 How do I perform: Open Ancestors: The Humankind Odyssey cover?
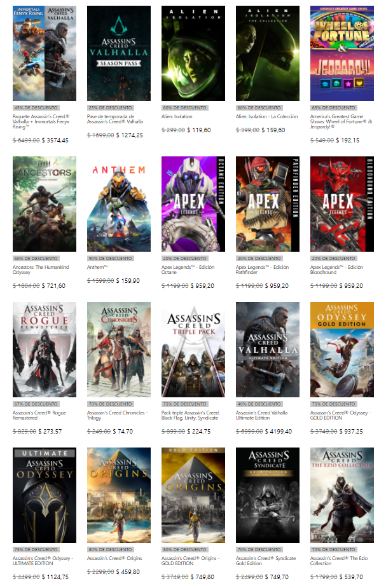[45, 204]
